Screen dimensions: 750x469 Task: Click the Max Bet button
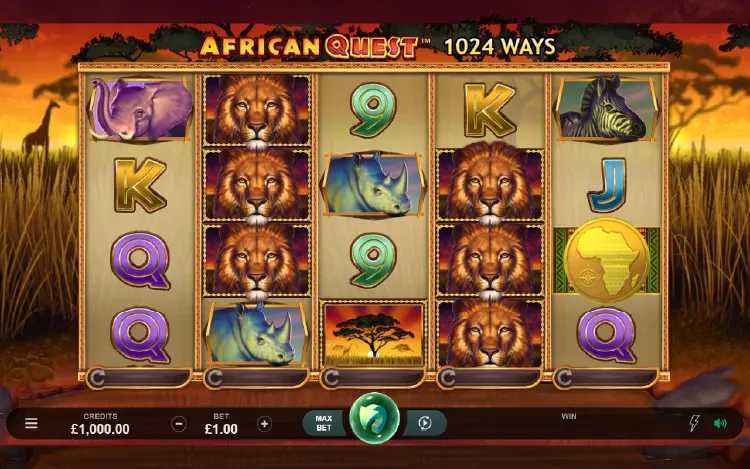(323, 423)
